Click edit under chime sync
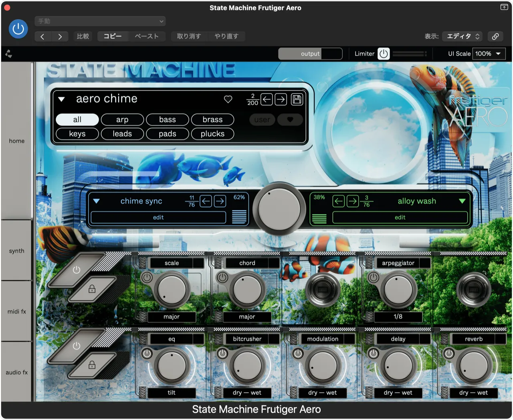This screenshot has width=513, height=420. [158, 217]
